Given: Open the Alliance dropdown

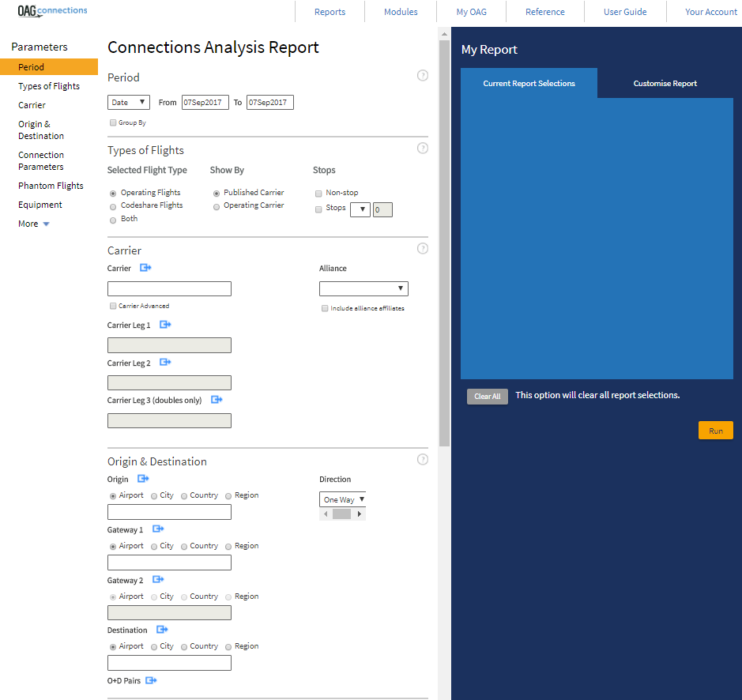Looking at the screenshot, I should point(363,288).
